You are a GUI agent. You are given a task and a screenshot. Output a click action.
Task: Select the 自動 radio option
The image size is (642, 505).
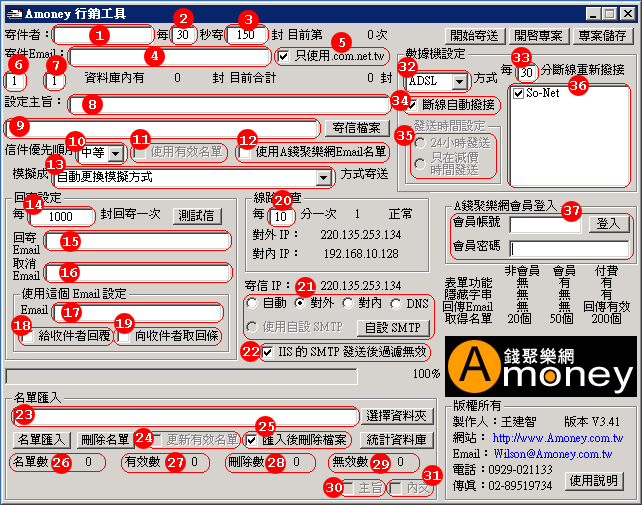tap(253, 303)
